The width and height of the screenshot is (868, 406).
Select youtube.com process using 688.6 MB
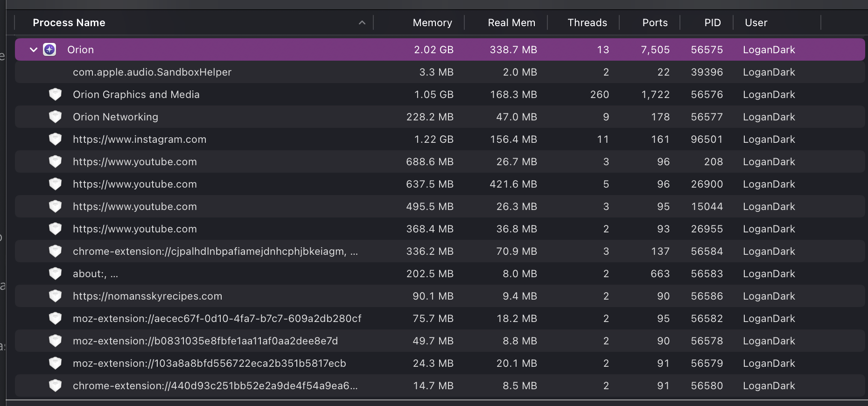click(440, 161)
